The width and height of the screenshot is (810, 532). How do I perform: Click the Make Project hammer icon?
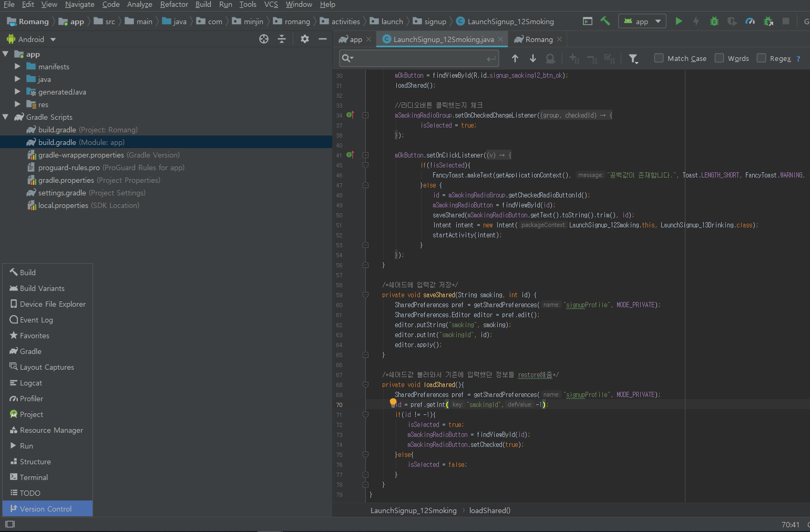pyautogui.click(x=605, y=22)
